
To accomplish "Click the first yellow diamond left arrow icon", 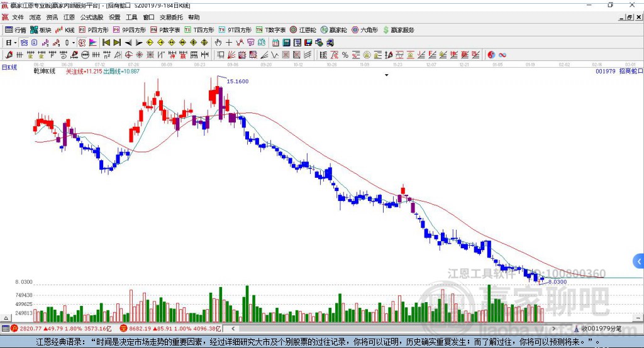I will click(150, 43).
